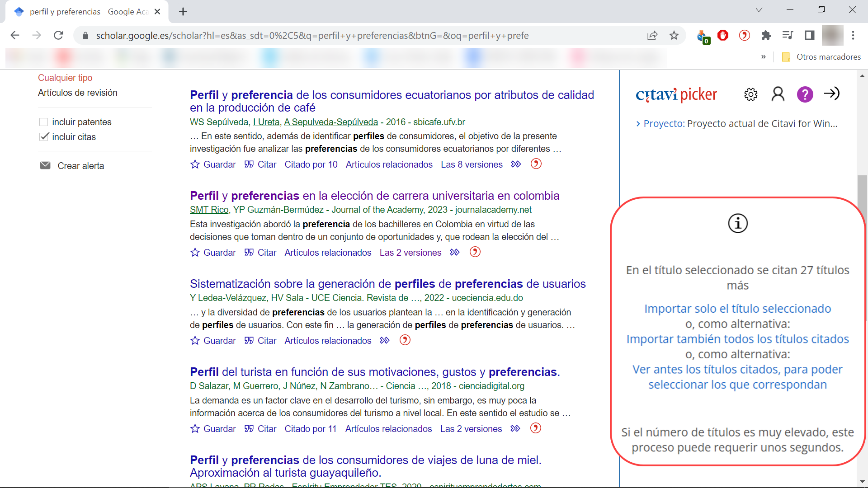Expand more options for carrera universitaria result
Viewport: 868px width, 488px height.
coord(455,253)
